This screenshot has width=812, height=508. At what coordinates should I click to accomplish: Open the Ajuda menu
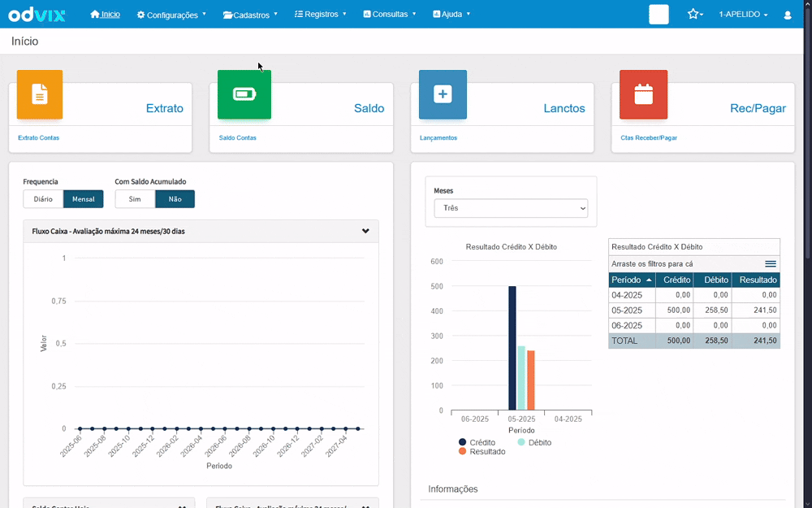[451, 14]
